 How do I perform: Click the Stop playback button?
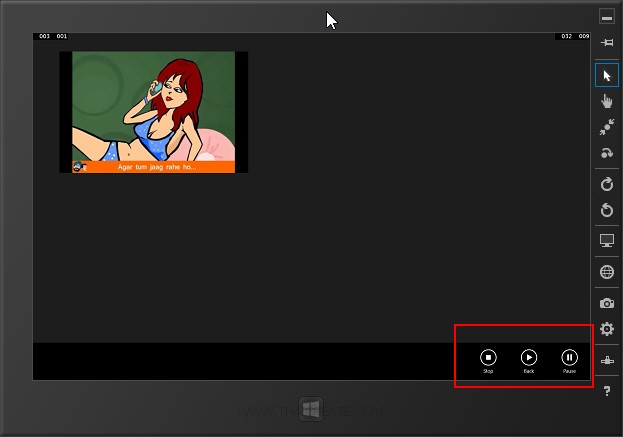coord(488,358)
